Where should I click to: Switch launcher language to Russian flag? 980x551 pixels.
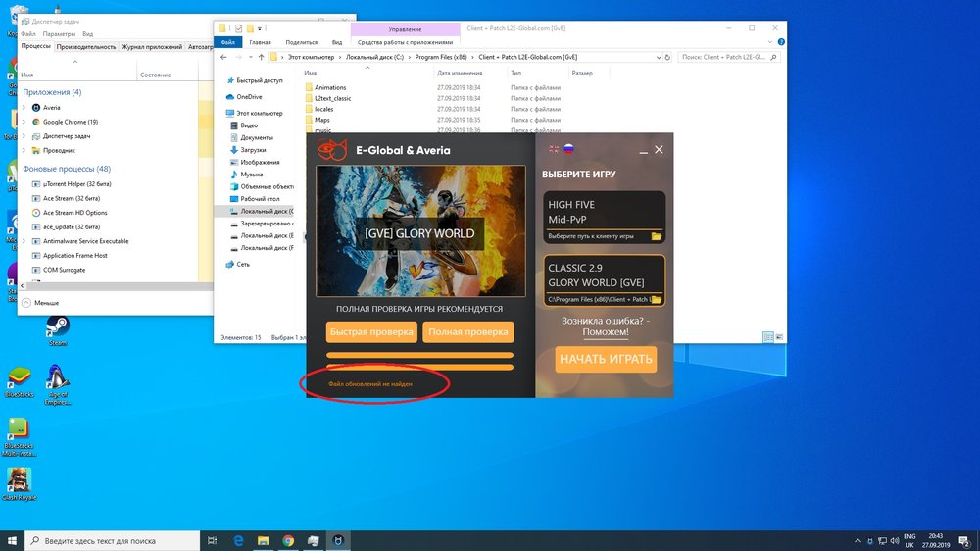[x=568, y=149]
